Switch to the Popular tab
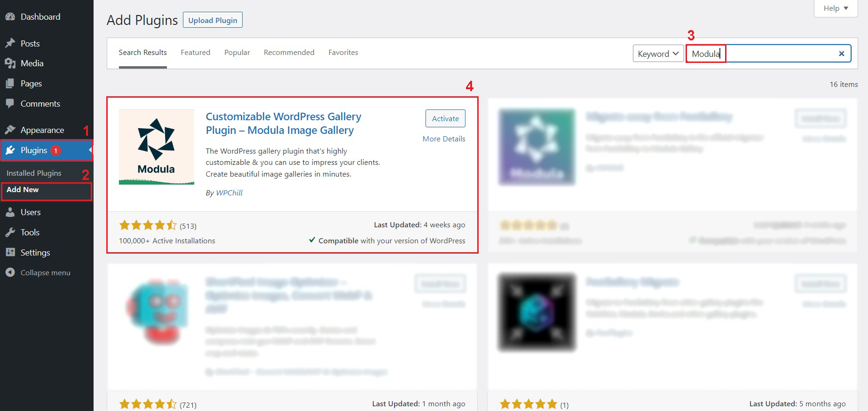 237,53
